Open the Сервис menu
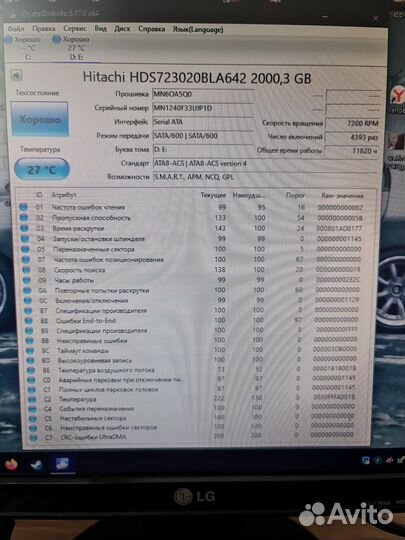Screen dimensions: 405x540 (75, 28)
